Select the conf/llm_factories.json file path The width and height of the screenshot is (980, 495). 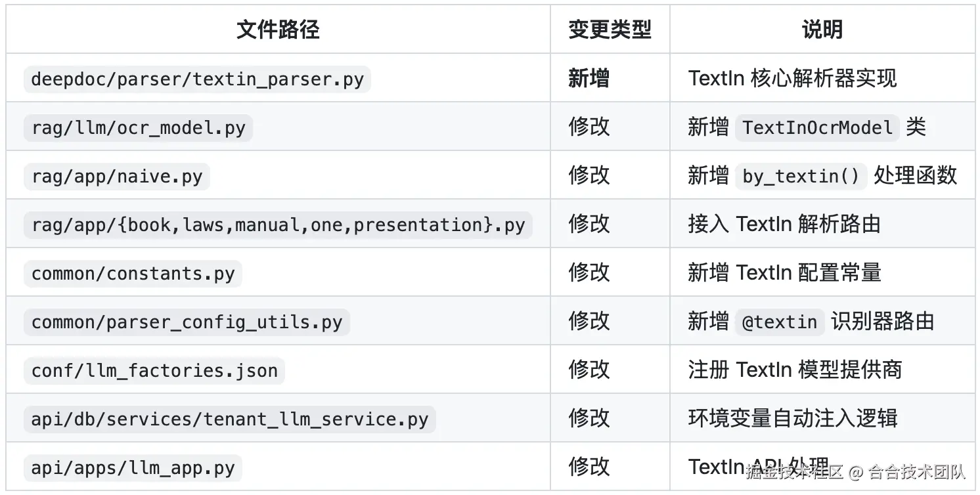(x=154, y=370)
